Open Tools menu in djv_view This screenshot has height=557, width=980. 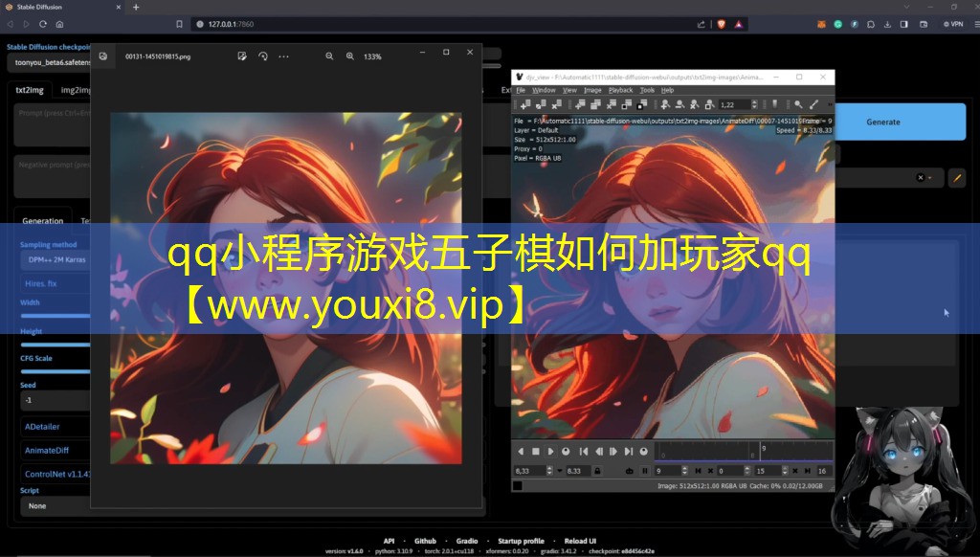[647, 90]
